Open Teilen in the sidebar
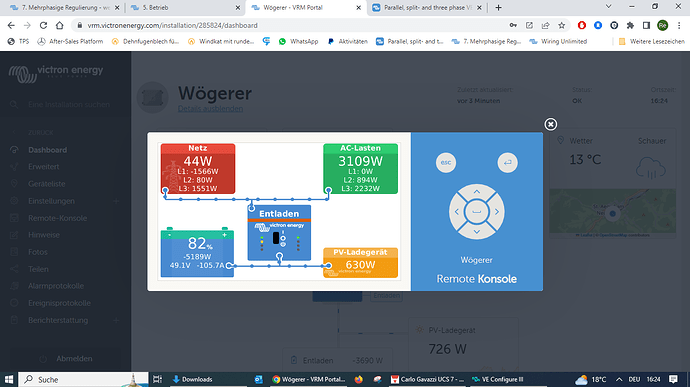This screenshot has height=387, width=690. [38, 269]
